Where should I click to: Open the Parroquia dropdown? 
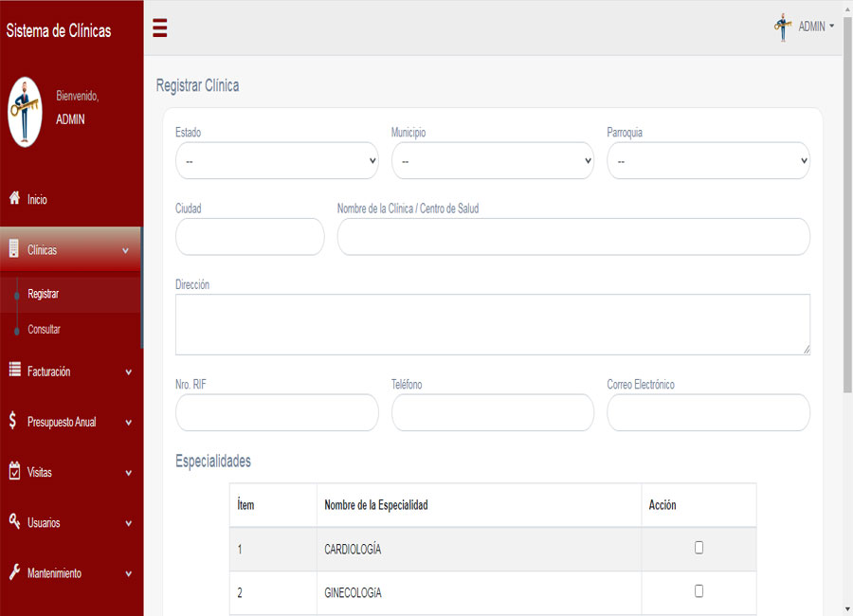pos(708,161)
